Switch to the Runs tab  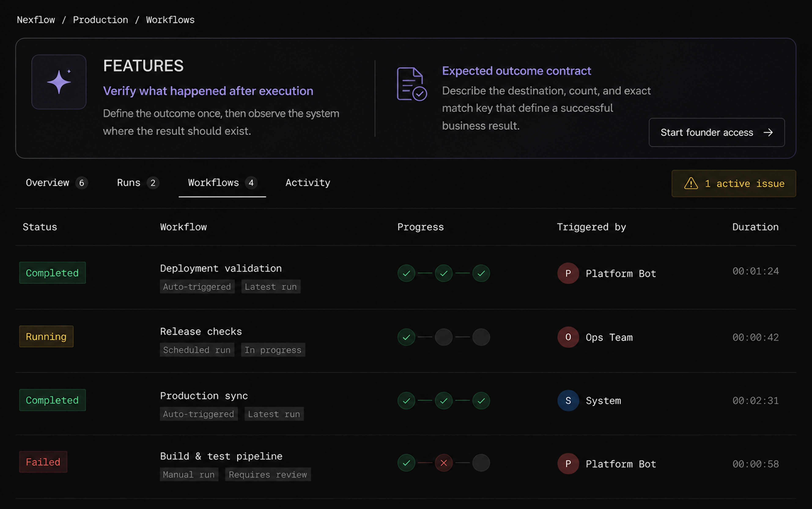(x=138, y=183)
